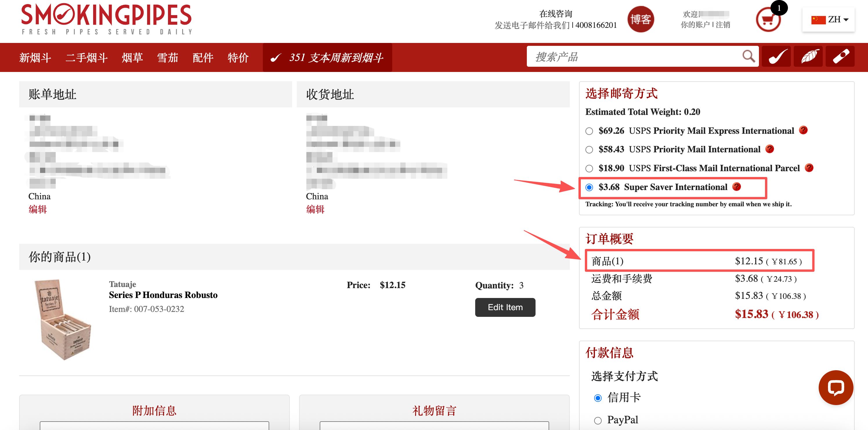Edit the shipping address 编辑 link
The image size is (868, 430).
pos(315,209)
